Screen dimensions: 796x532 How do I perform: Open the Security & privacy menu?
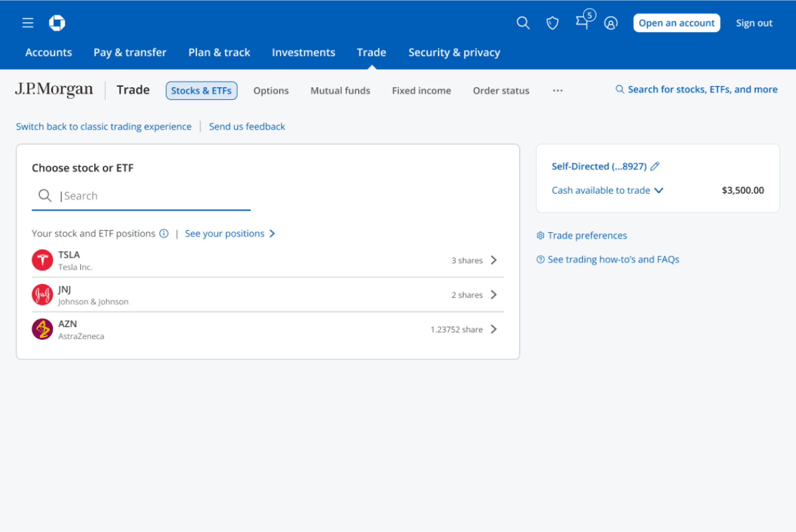click(x=454, y=52)
